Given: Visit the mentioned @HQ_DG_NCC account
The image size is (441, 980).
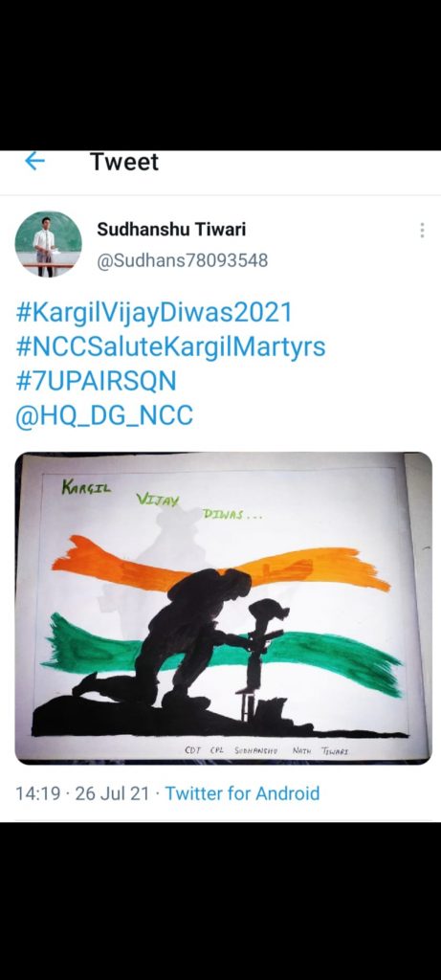Looking at the screenshot, I should [x=103, y=415].
